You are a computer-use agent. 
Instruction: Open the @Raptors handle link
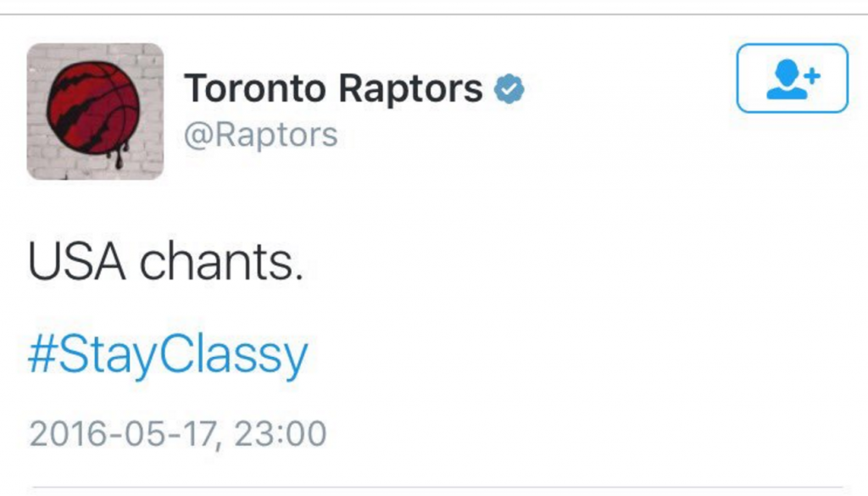(261, 134)
